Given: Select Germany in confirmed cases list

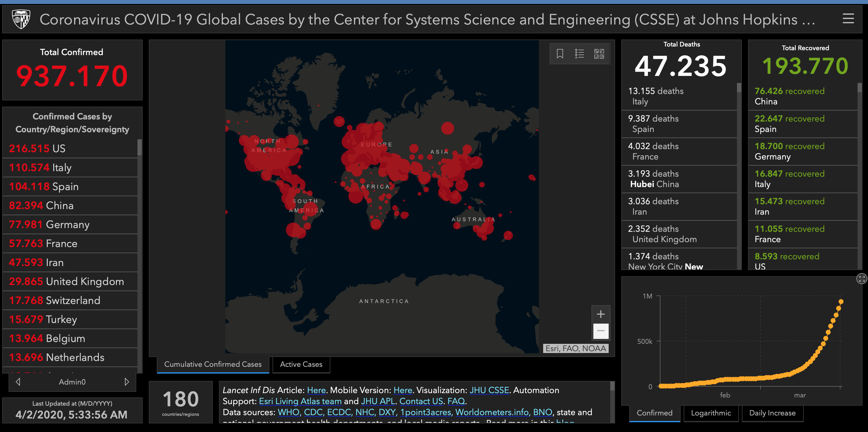Looking at the screenshot, I should [70, 224].
